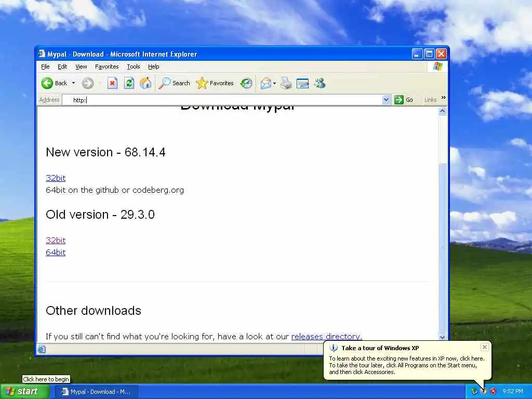Click the Windows tour tray icon
This screenshot has width=532, height=399.
[x=484, y=392]
